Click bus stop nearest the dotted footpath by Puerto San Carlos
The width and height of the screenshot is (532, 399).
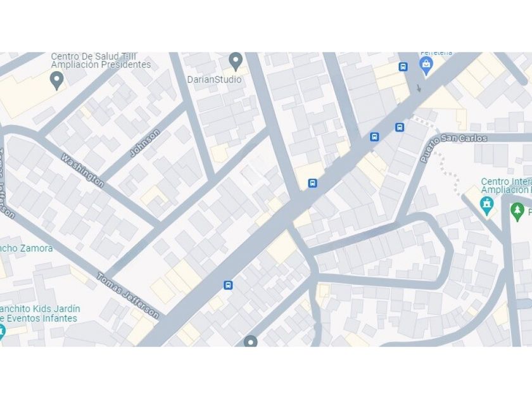click(x=400, y=127)
